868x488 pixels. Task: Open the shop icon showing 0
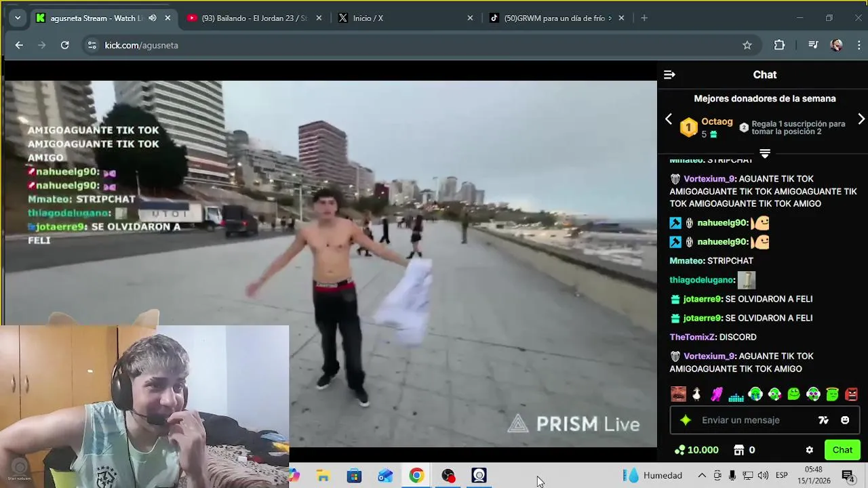745,450
